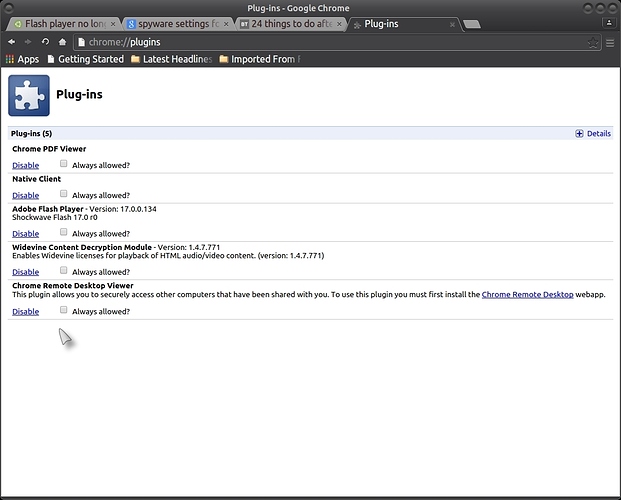Screen dimensions: 621x500
Task: Open the Apps grid shortcut
Action: pyautogui.click(x=22, y=59)
